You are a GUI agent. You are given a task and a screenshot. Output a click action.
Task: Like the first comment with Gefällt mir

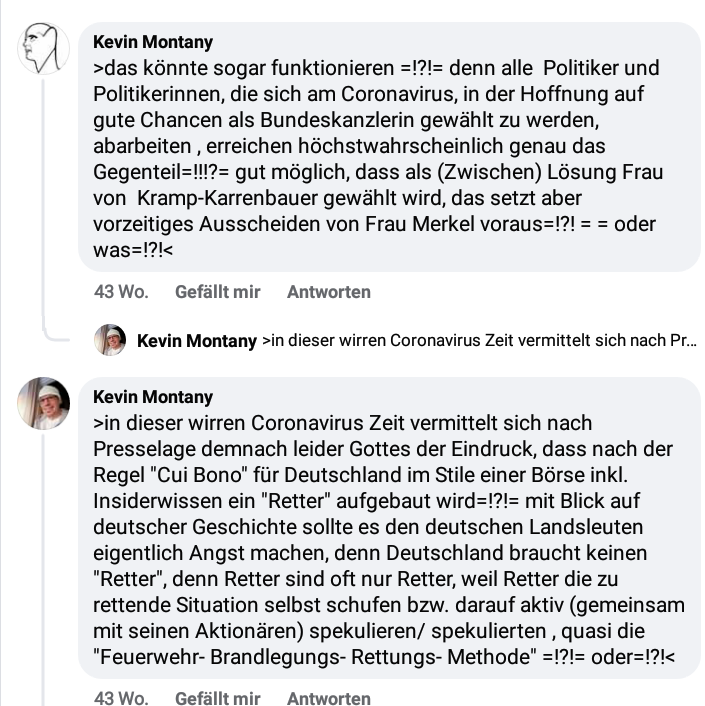[x=218, y=292]
